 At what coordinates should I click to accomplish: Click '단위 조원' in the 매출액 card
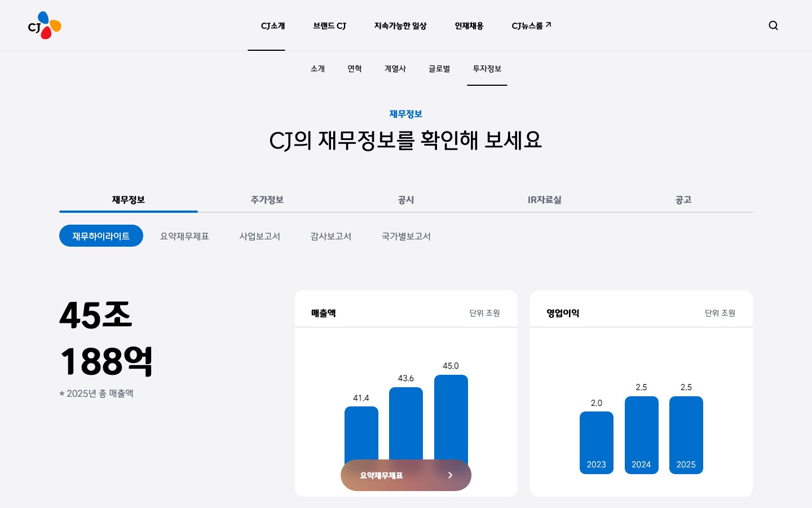(x=485, y=313)
